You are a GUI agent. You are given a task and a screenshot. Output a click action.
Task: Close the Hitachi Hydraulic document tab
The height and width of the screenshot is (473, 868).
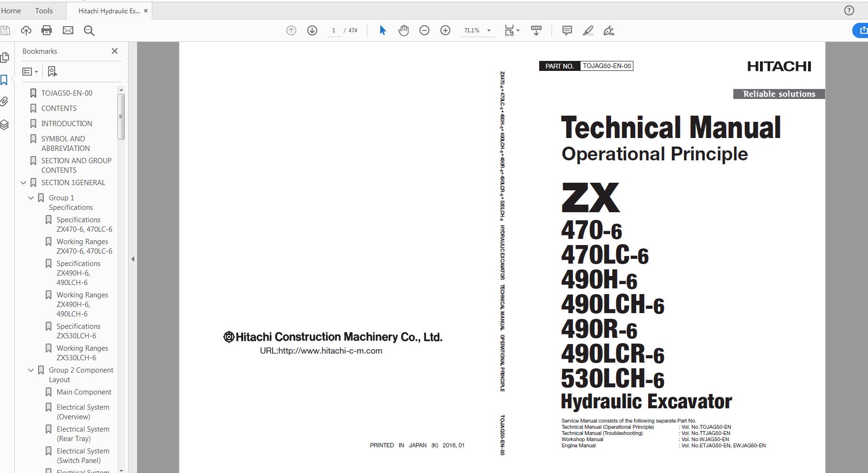(146, 10)
